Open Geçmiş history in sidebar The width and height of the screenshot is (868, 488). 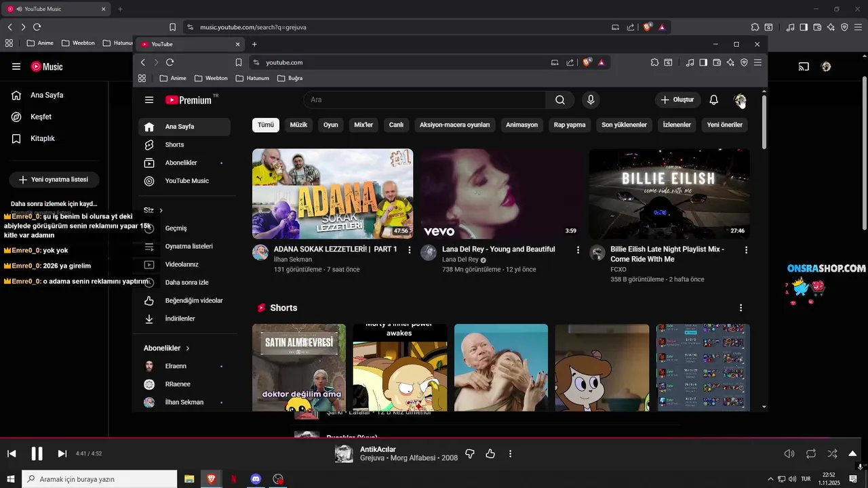click(176, 228)
